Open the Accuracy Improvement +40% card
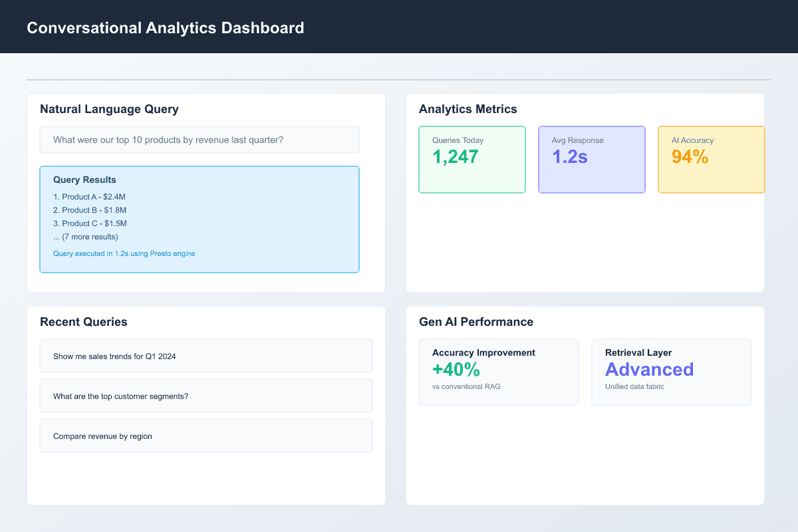The width and height of the screenshot is (798, 532). [499, 372]
